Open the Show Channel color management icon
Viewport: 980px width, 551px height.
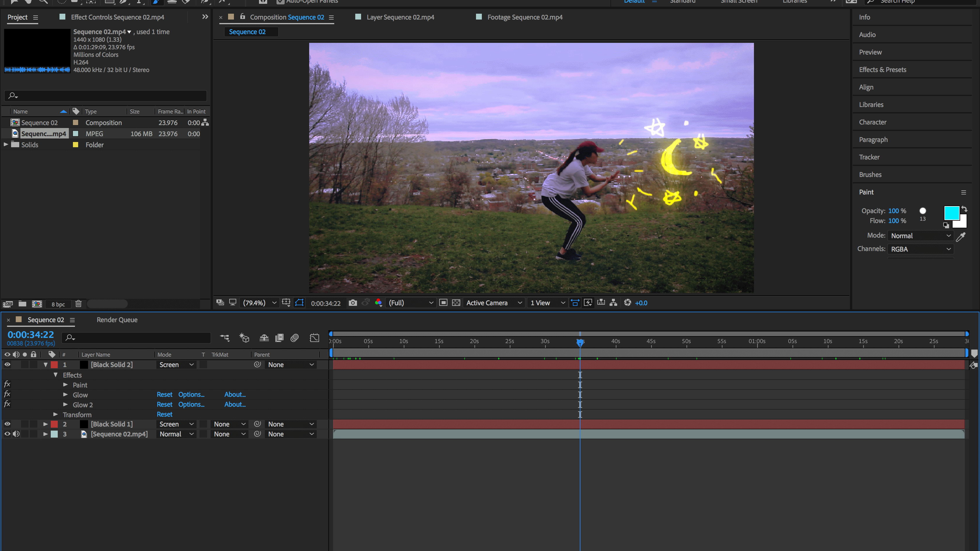point(378,303)
